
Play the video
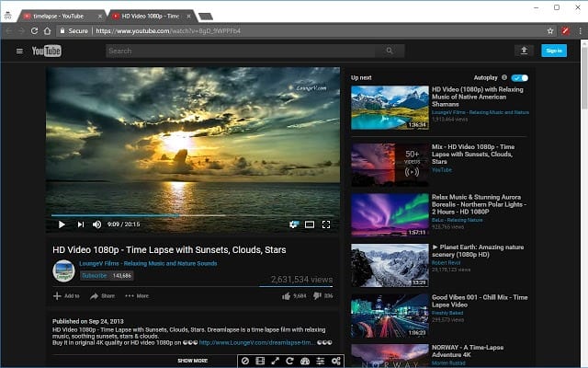62,224
